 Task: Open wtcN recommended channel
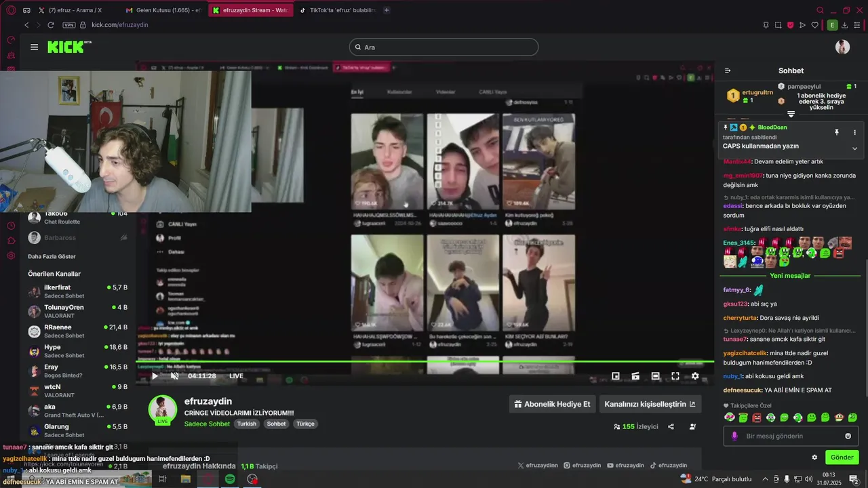(77, 390)
